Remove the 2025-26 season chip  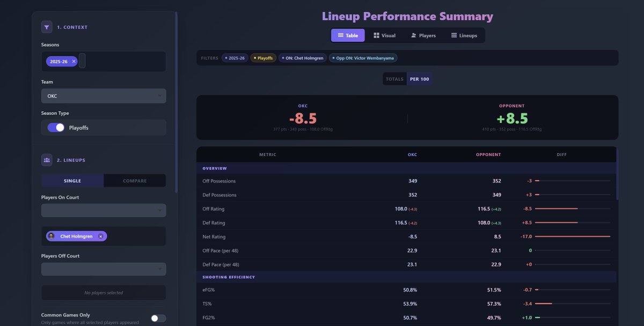(x=74, y=62)
